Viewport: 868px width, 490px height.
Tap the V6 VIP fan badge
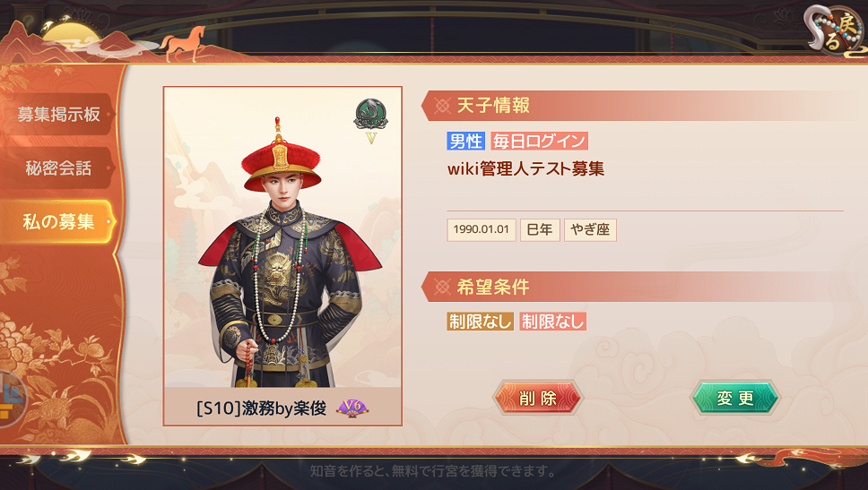(352, 408)
